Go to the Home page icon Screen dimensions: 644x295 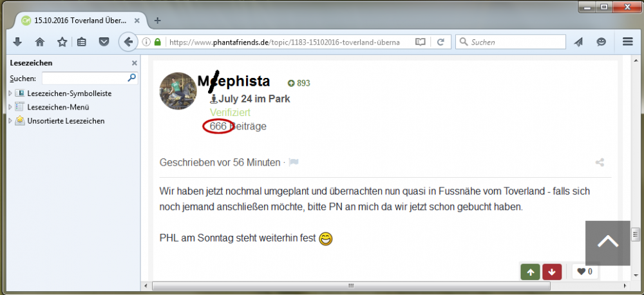40,42
